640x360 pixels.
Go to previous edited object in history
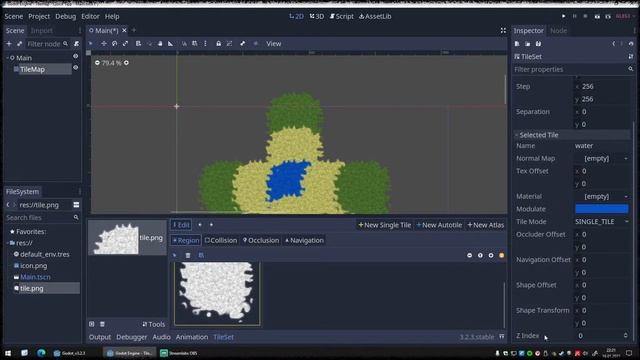613,44
